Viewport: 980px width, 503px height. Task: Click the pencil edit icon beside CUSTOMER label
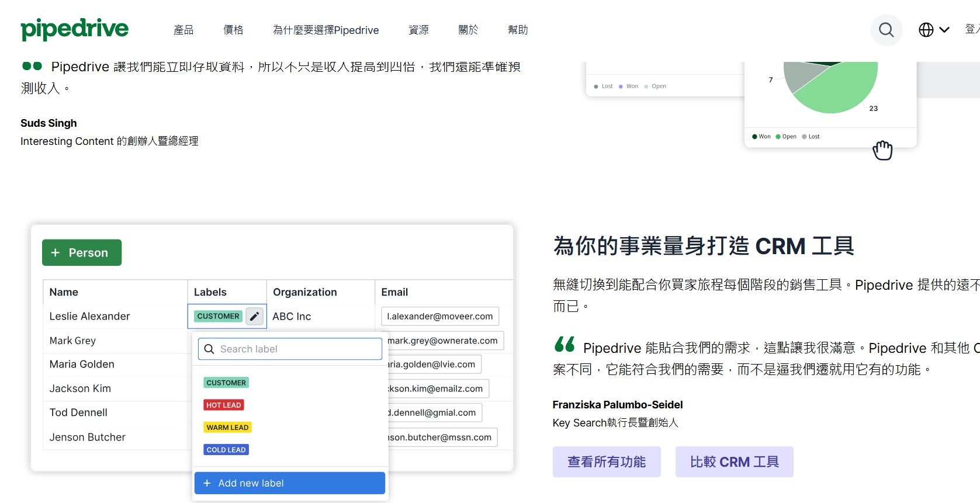pyautogui.click(x=255, y=316)
